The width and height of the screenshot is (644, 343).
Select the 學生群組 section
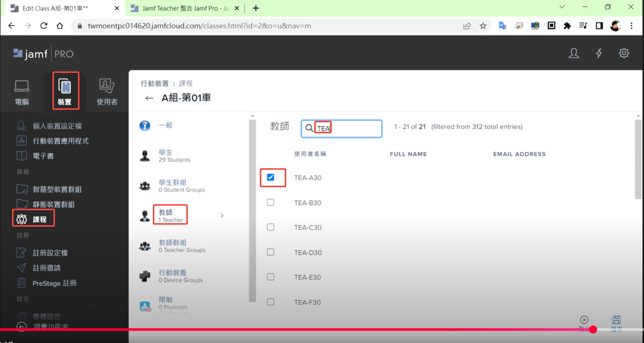[x=182, y=186]
